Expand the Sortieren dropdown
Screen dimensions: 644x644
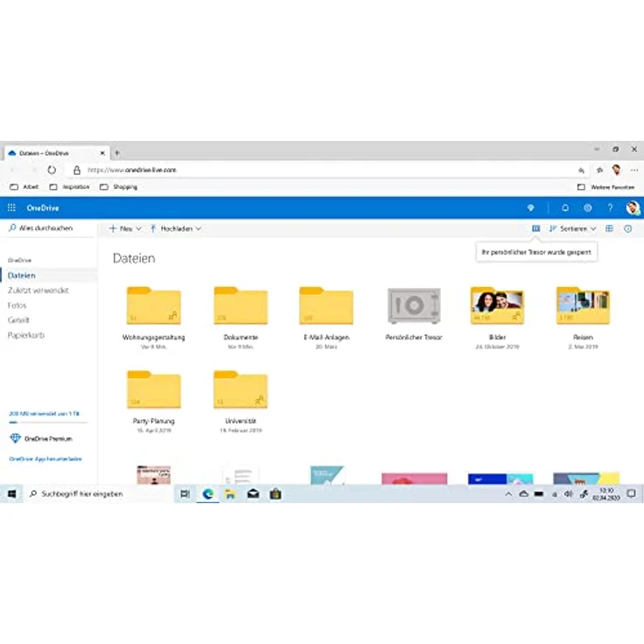click(572, 228)
